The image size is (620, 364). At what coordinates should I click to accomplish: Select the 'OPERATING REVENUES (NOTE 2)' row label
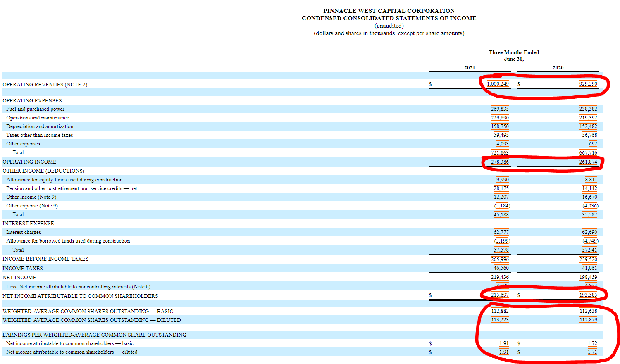point(45,85)
